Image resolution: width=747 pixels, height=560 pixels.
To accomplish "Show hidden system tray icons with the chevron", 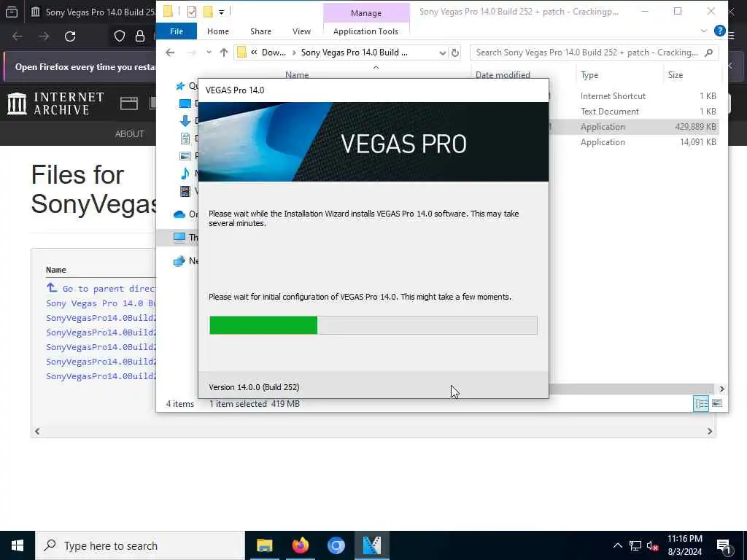I will pos(617,545).
